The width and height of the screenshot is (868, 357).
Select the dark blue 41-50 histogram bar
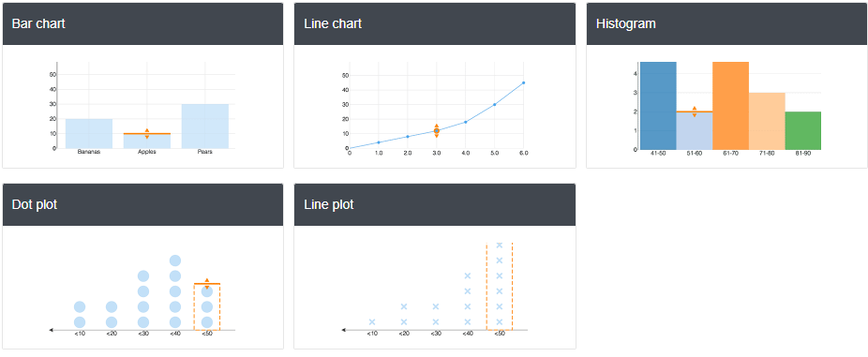coord(658,105)
